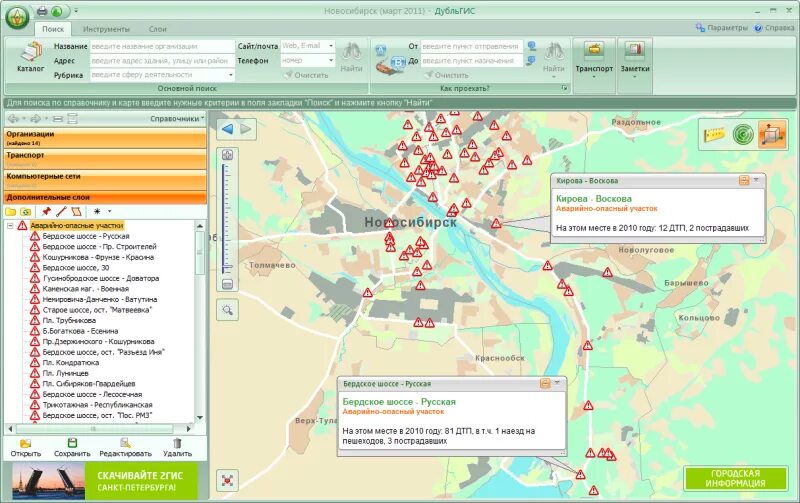Open dropdown arrow next to asterisk icon
Image resolution: width=800 pixels, height=503 pixels.
(109, 211)
